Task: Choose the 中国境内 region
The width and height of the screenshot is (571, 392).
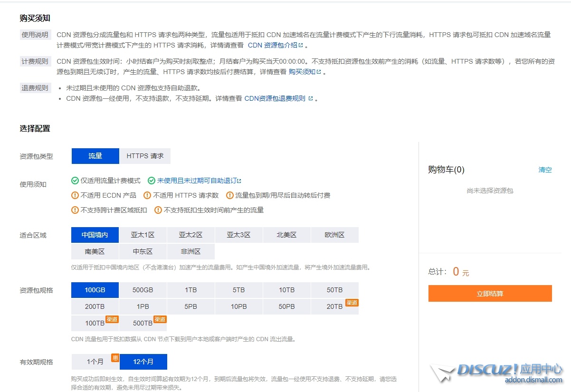Action: coord(95,235)
